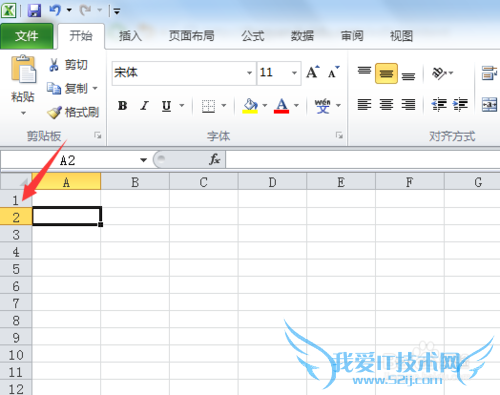
Task: Undo the last action
Action: pos(55,10)
